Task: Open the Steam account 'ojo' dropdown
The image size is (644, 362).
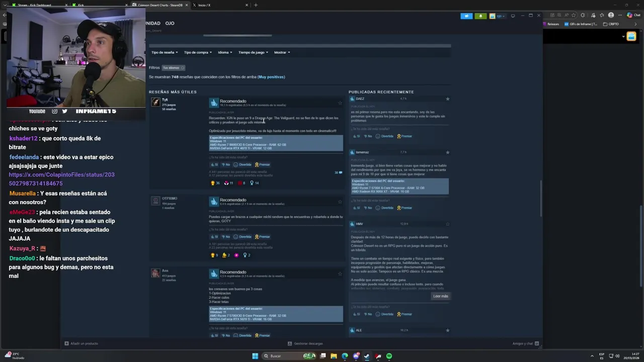Action: 497,16
